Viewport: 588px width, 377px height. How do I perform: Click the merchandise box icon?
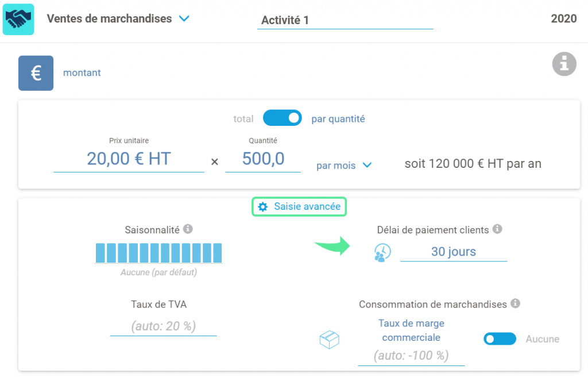[329, 340]
